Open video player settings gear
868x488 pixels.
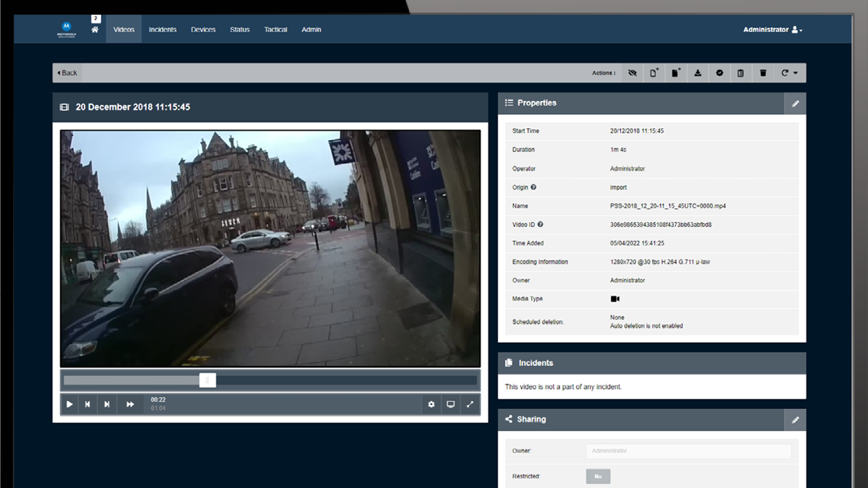click(x=431, y=404)
